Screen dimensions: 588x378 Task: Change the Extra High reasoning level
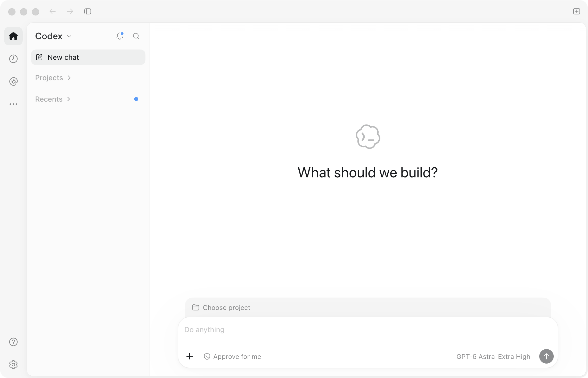(514, 357)
